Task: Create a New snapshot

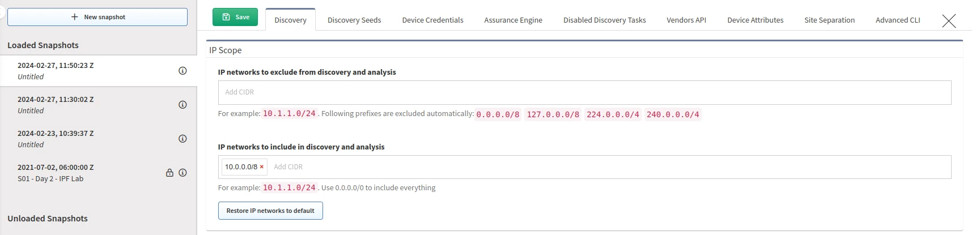Action: point(97,17)
